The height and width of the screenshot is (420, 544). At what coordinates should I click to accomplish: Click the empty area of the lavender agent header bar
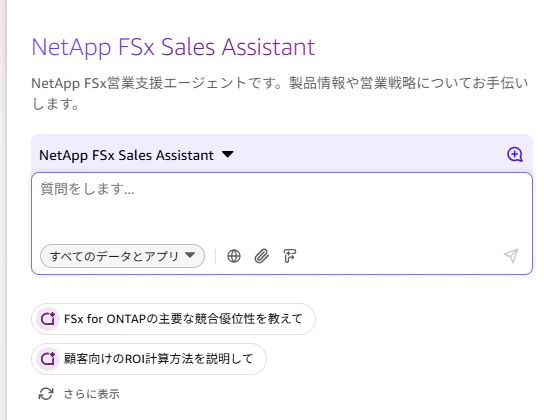pyautogui.click(x=368, y=155)
